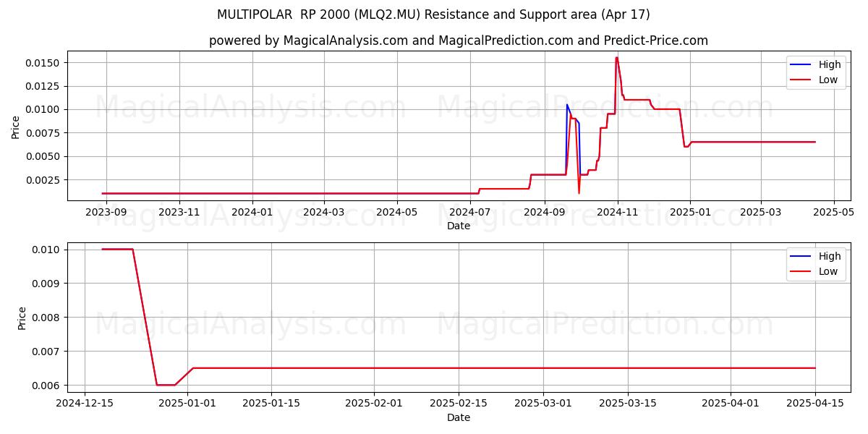
Task: Click the 0.006 tick in bottom chart
Action: tap(47, 386)
